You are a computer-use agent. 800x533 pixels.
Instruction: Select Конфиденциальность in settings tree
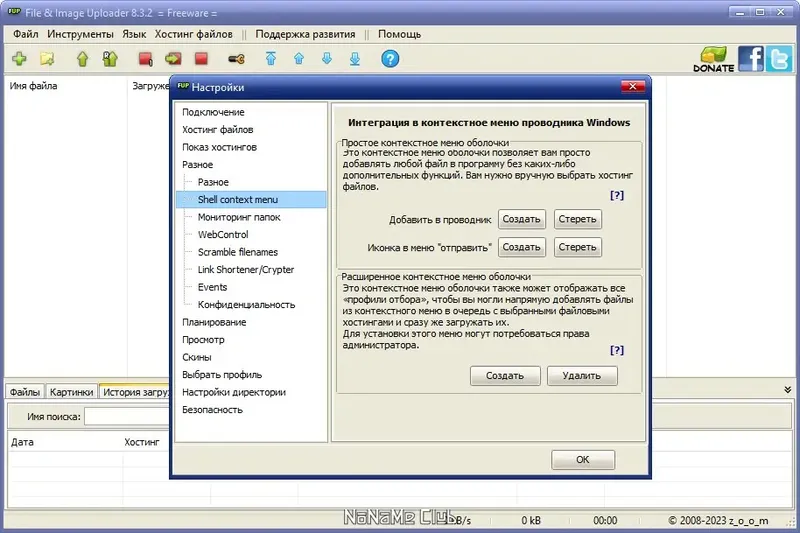tap(246, 304)
